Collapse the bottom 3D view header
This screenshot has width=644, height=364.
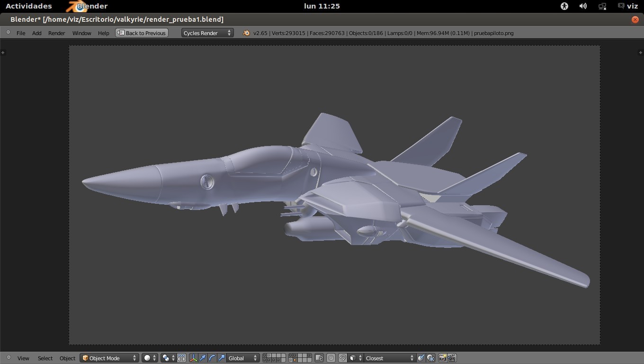coord(9,357)
